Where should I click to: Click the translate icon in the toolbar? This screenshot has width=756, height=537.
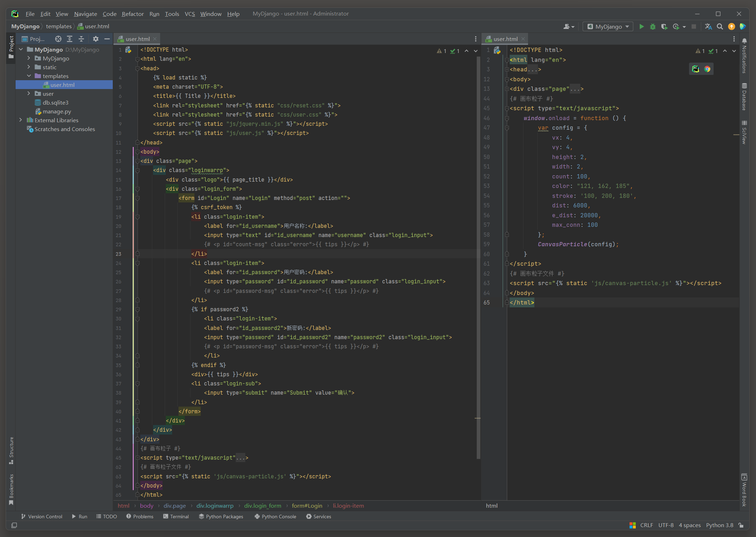[x=708, y=26]
